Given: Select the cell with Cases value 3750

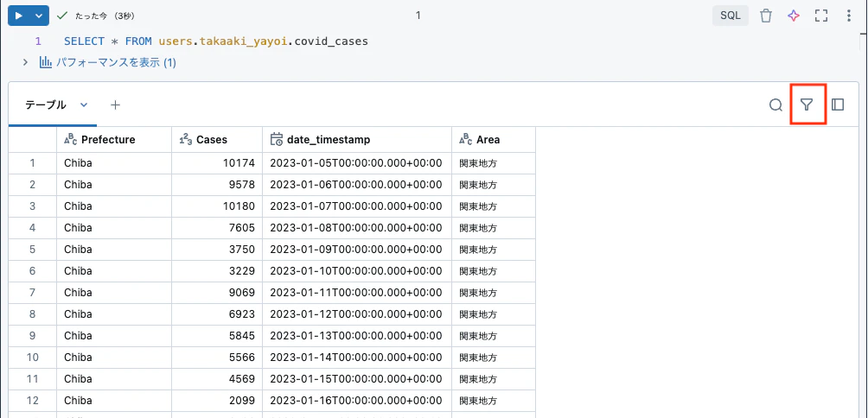Looking at the screenshot, I should [217, 250].
